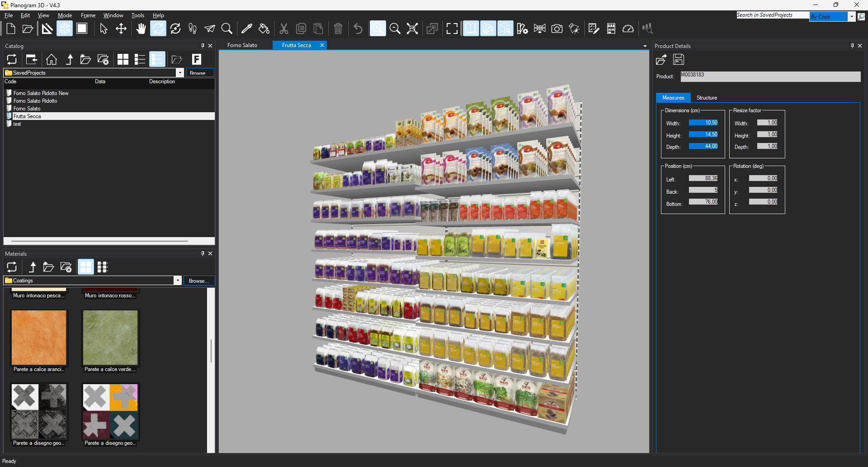Select the Pan hand tool
The width and height of the screenshot is (868, 467).
point(141,29)
